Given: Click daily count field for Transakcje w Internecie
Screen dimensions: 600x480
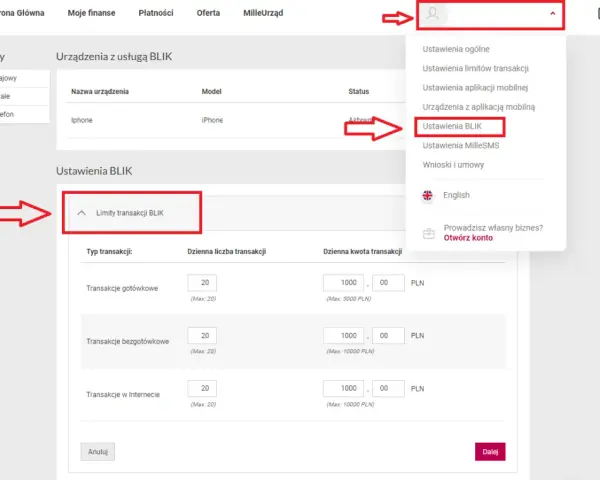Looking at the screenshot, I should coord(202,389).
